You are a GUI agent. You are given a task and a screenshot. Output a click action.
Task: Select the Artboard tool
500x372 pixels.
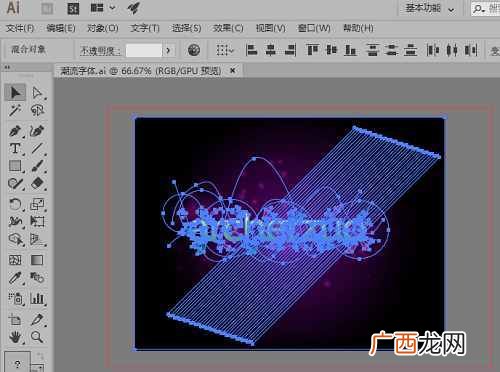click(15, 320)
